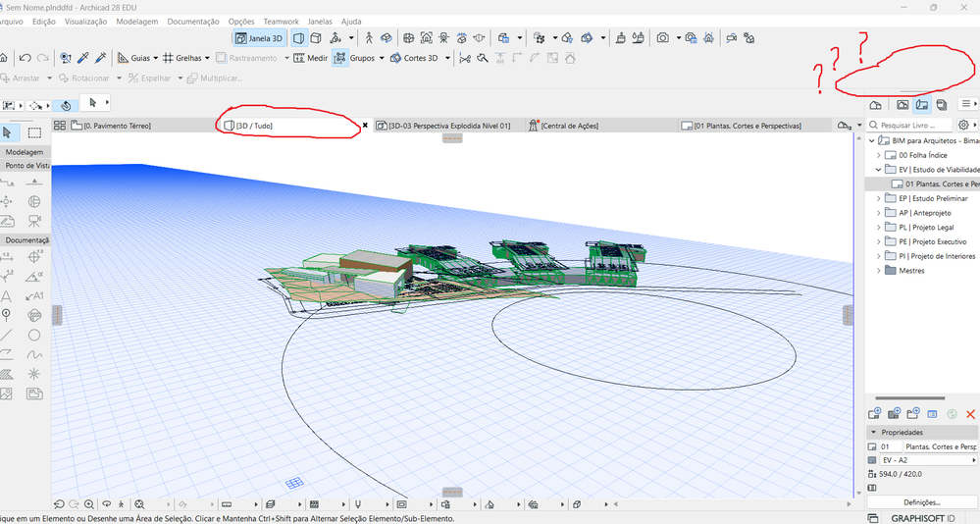Image resolution: width=980 pixels, height=524 pixels.
Task: Open the navigator settings gear icon
Action: pos(962,126)
